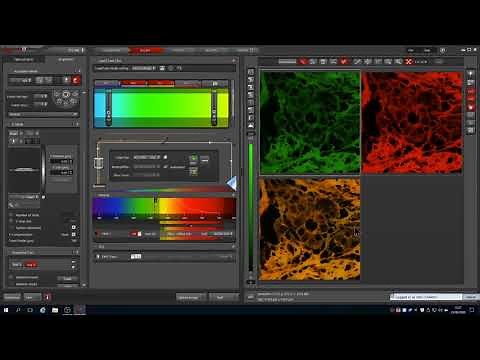Open the Load/Save setting dropdown

144,68
